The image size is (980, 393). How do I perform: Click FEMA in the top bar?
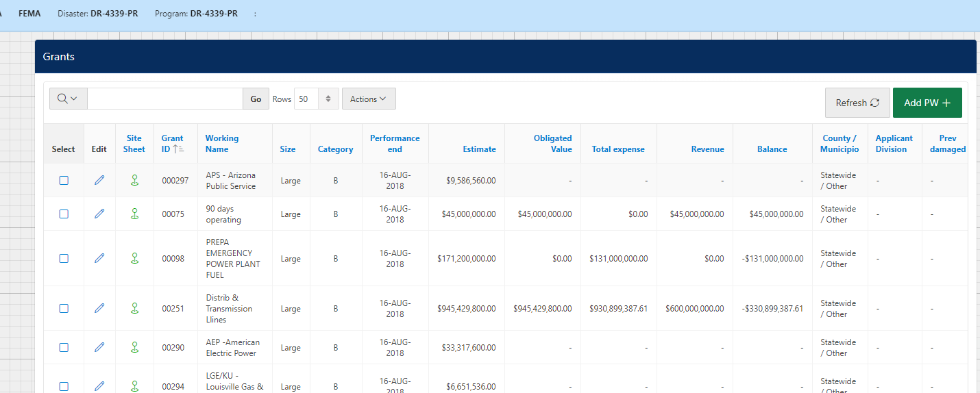(29, 14)
